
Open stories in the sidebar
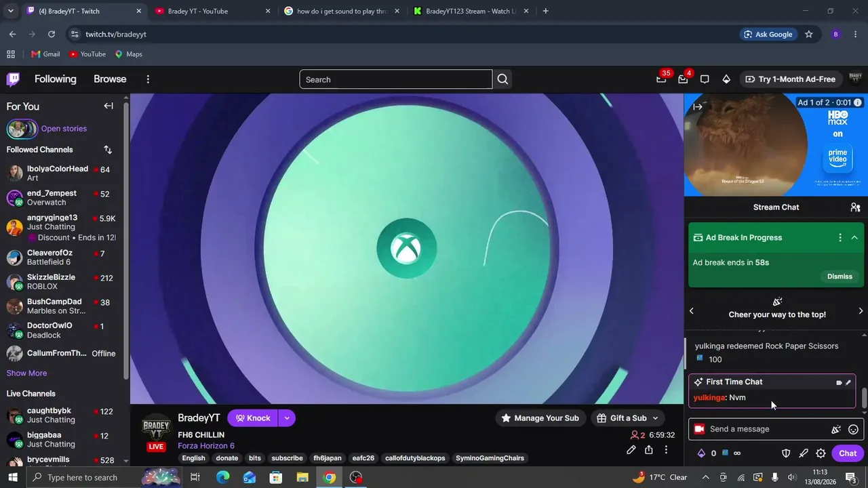point(64,129)
